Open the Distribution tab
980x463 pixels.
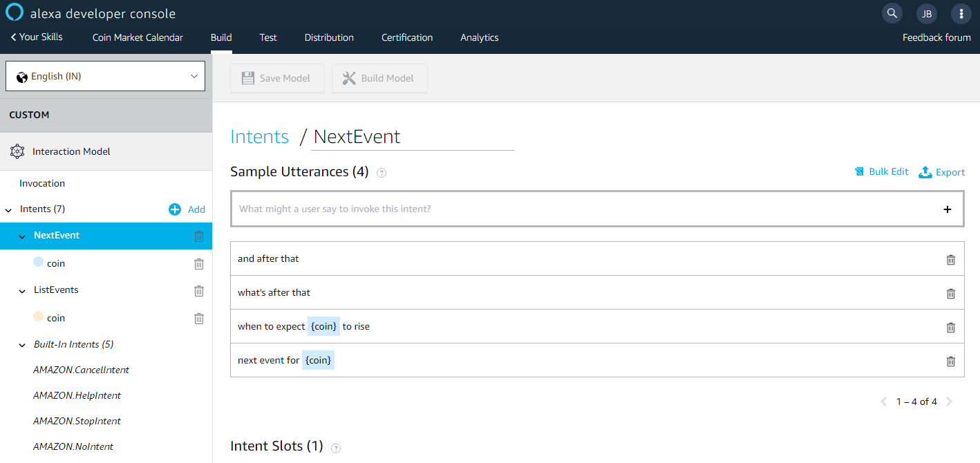[x=329, y=37]
